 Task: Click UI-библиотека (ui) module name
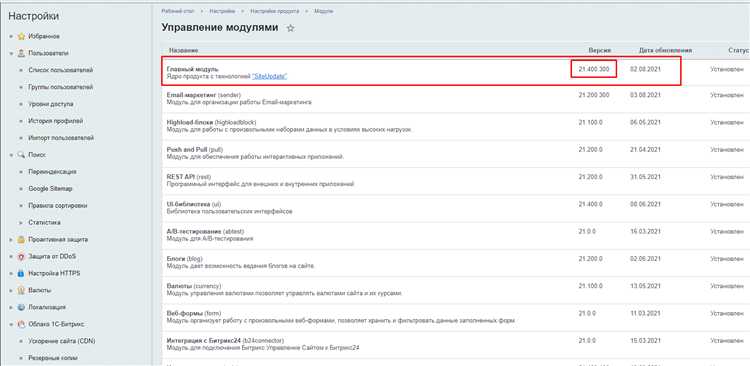(x=193, y=204)
